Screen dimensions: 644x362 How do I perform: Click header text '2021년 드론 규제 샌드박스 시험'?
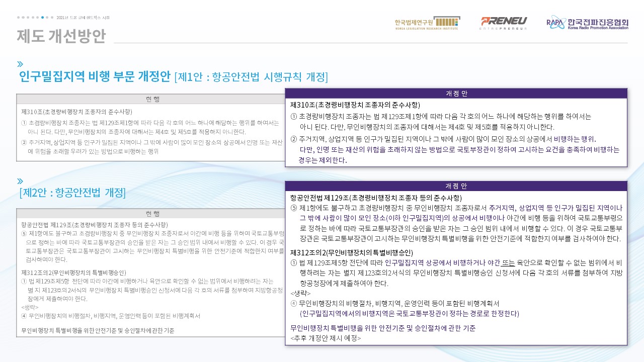[83, 17]
